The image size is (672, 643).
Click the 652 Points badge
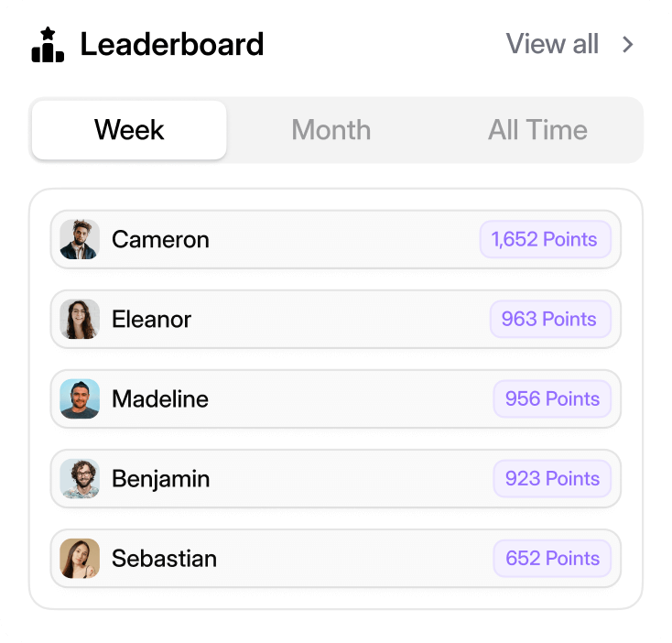click(x=552, y=559)
